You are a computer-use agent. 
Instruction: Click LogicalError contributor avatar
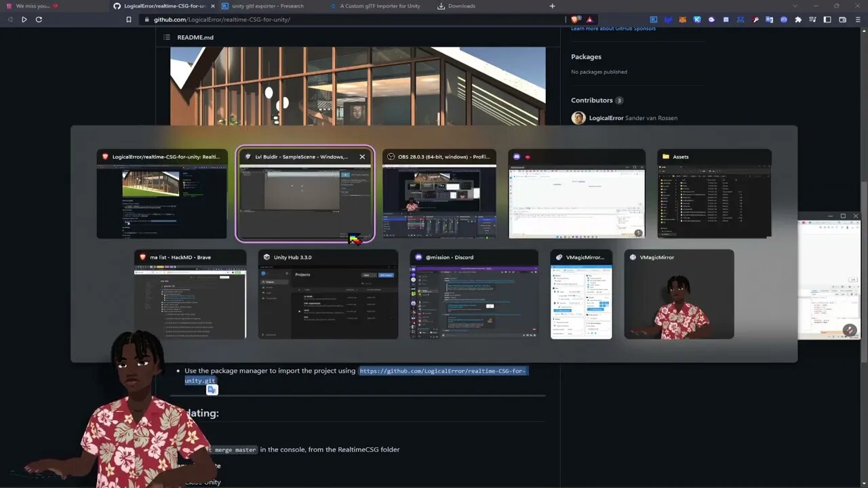578,118
